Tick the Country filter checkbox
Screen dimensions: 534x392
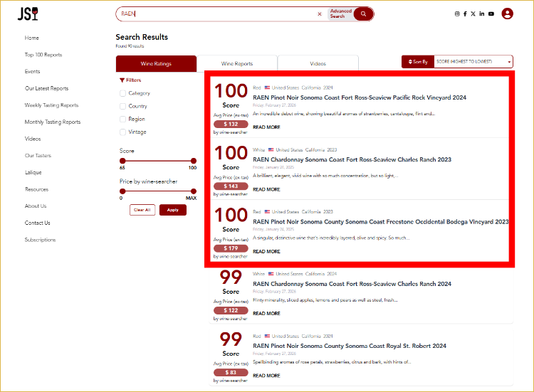[122, 106]
